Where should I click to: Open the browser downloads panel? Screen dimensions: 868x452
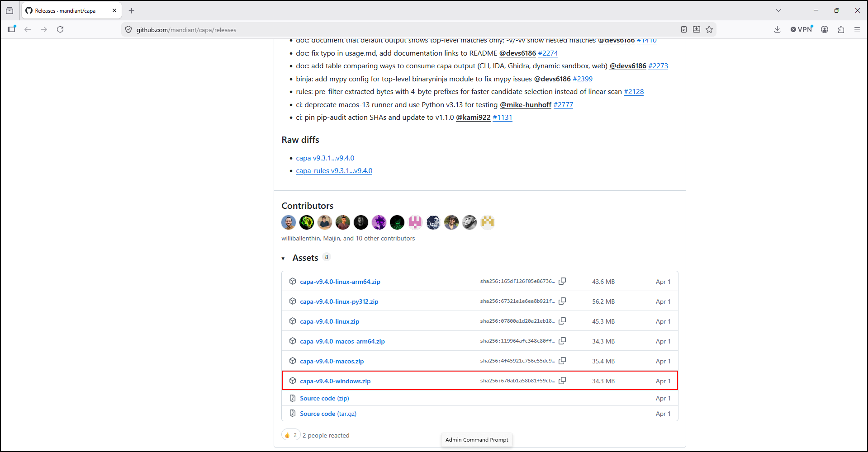[778, 29]
